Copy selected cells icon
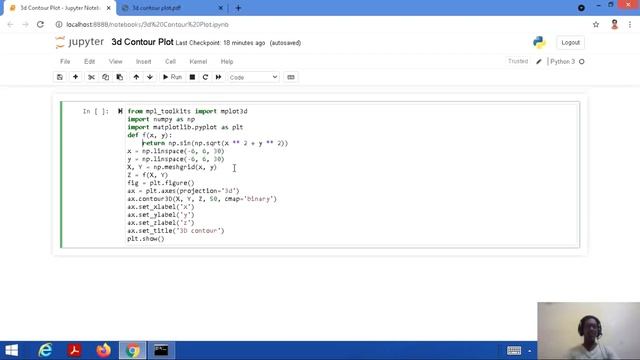The width and height of the screenshot is (640, 360). (x=106, y=77)
